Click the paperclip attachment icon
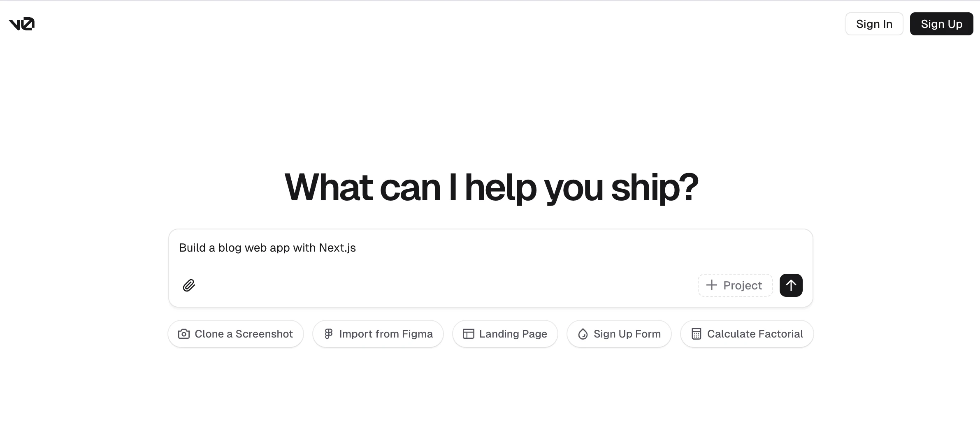 [189, 285]
